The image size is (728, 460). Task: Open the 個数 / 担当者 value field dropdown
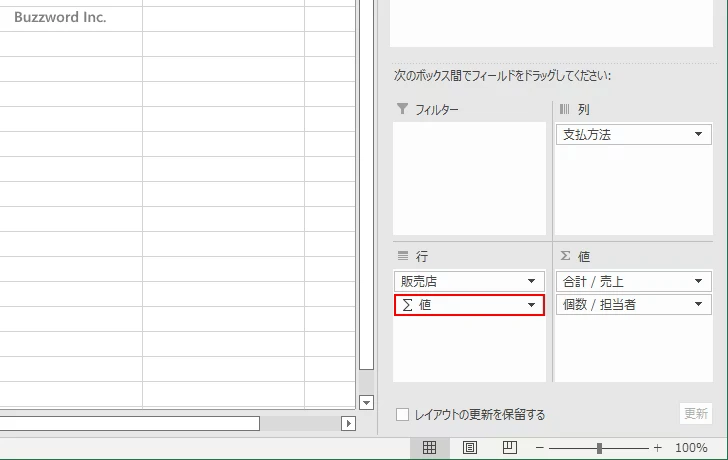click(698, 305)
